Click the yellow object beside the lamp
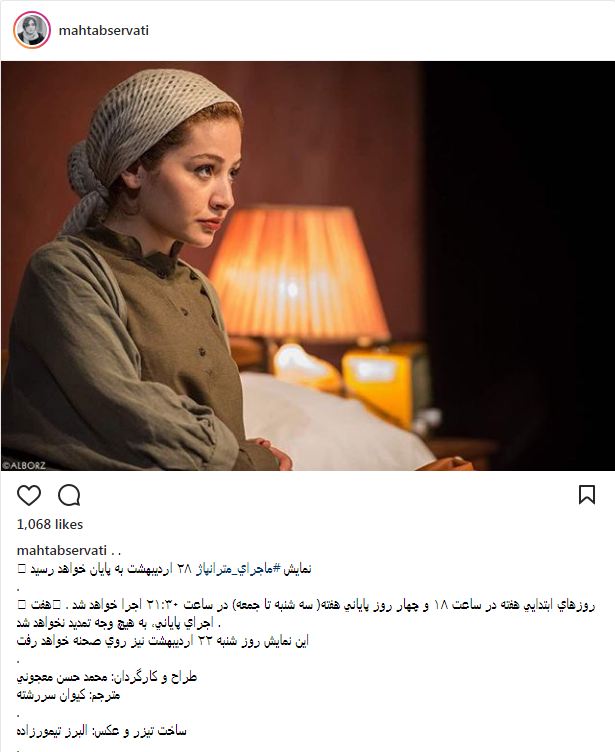 pos(384,379)
